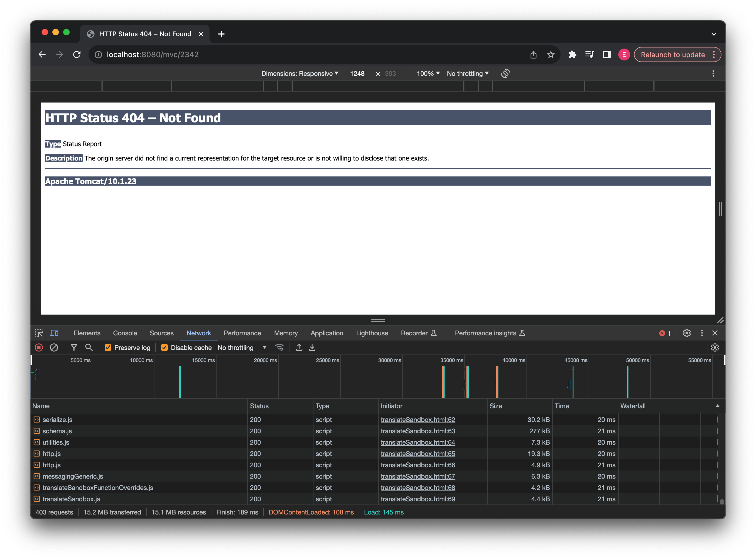Screen dimensions: 756x559
Task: Open the network panel No throttling dropdown
Action: point(242,347)
